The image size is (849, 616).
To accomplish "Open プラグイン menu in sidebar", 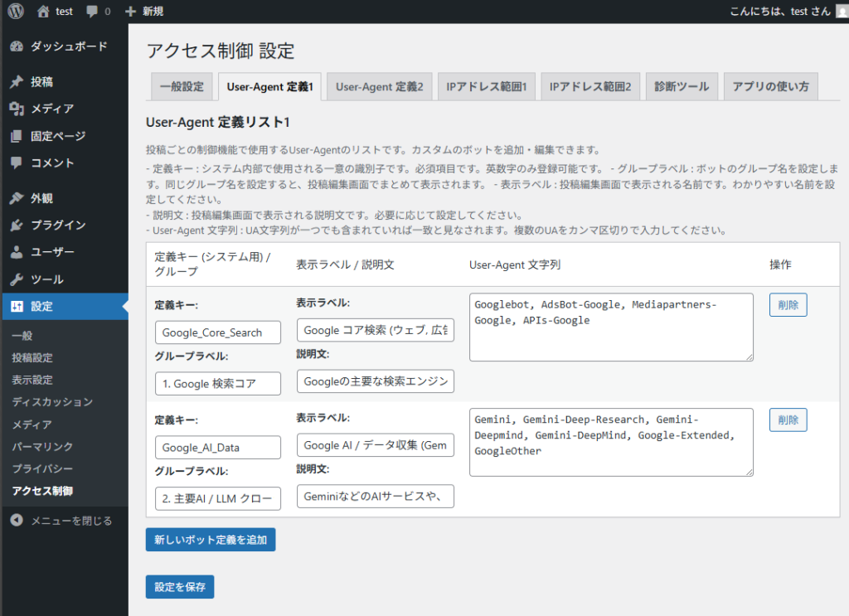I will [x=57, y=226].
